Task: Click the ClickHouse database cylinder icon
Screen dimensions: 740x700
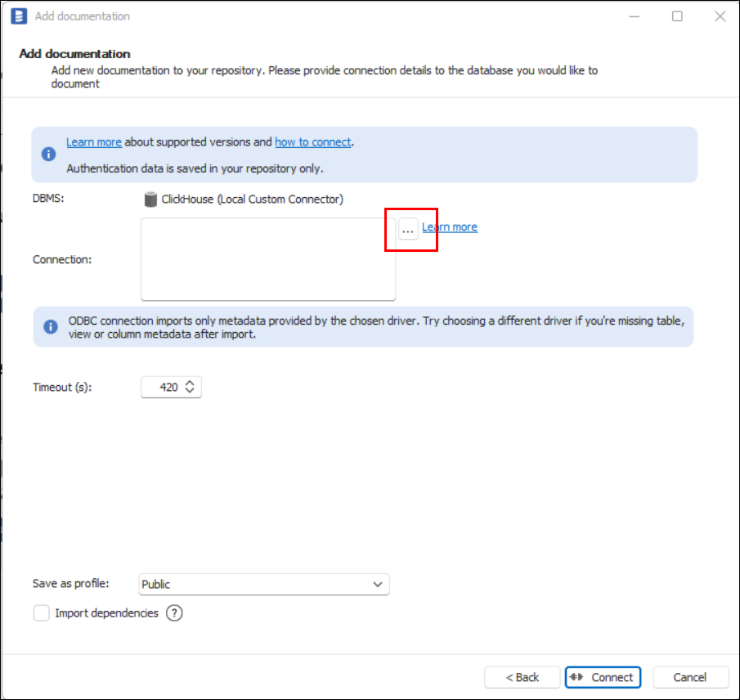Action: pos(150,200)
